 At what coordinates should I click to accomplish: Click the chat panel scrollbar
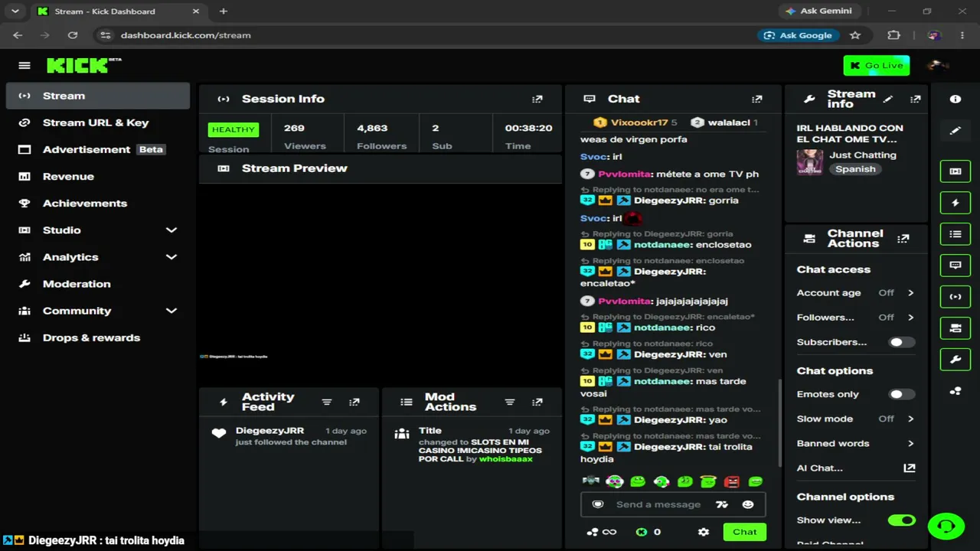pos(779,423)
